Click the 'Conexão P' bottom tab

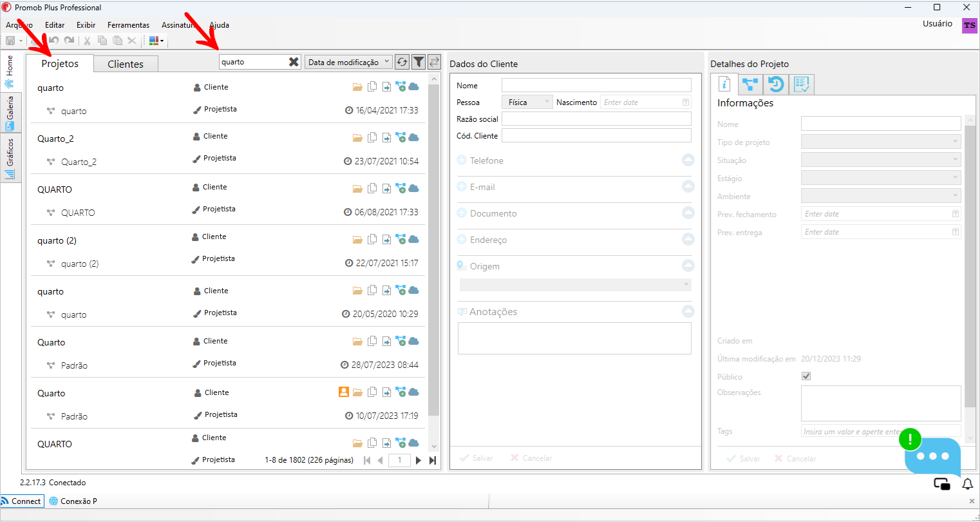pyautogui.click(x=73, y=501)
